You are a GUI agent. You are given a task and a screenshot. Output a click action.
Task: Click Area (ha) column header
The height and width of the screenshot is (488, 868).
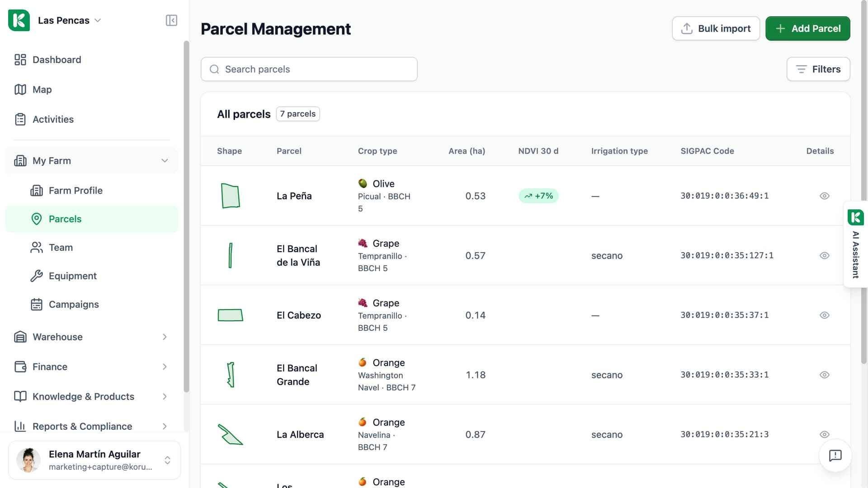click(467, 151)
